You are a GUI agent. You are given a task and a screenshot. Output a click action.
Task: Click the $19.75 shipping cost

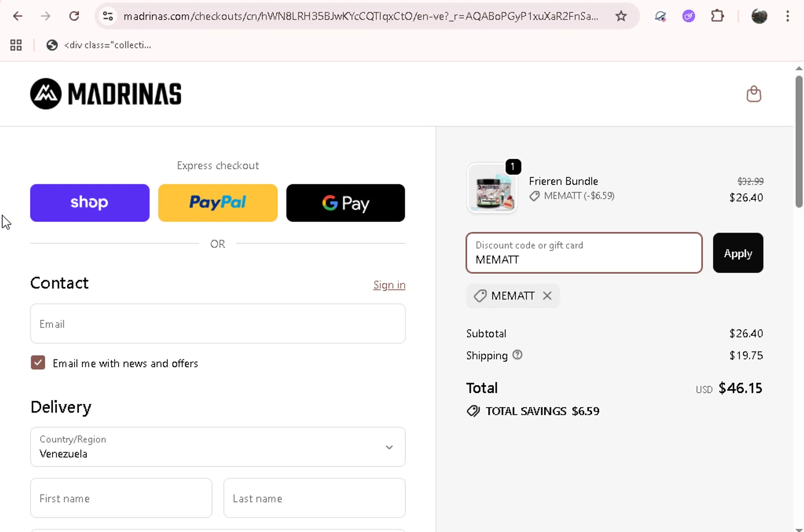(746, 355)
